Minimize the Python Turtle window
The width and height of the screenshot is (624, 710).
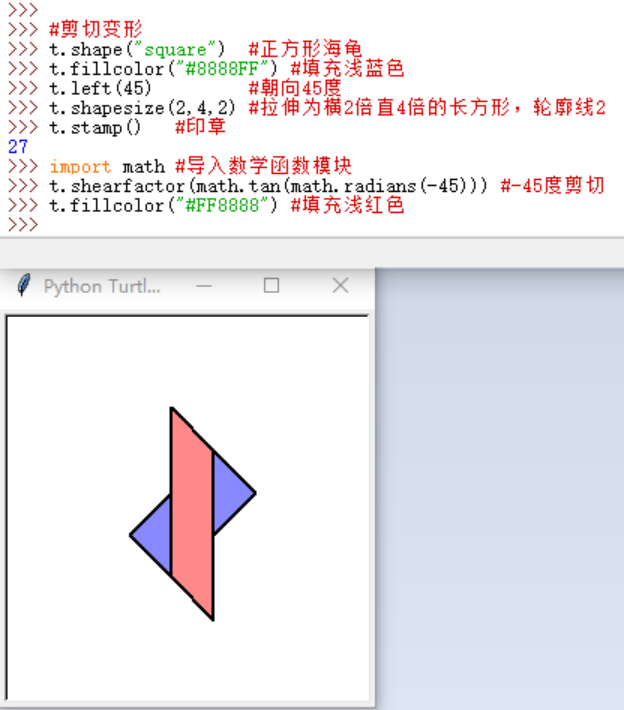(x=204, y=286)
